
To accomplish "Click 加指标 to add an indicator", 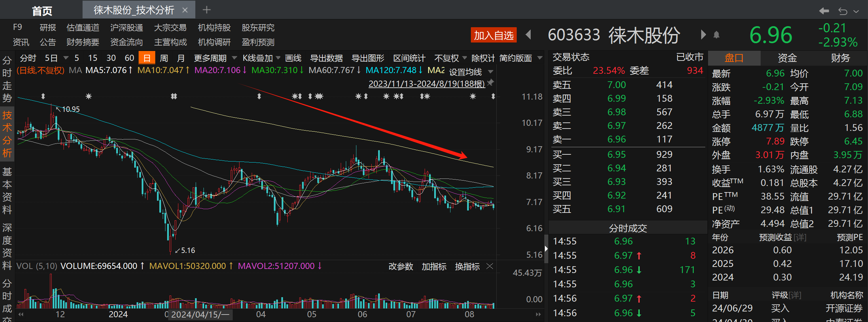I will point(434,267).
